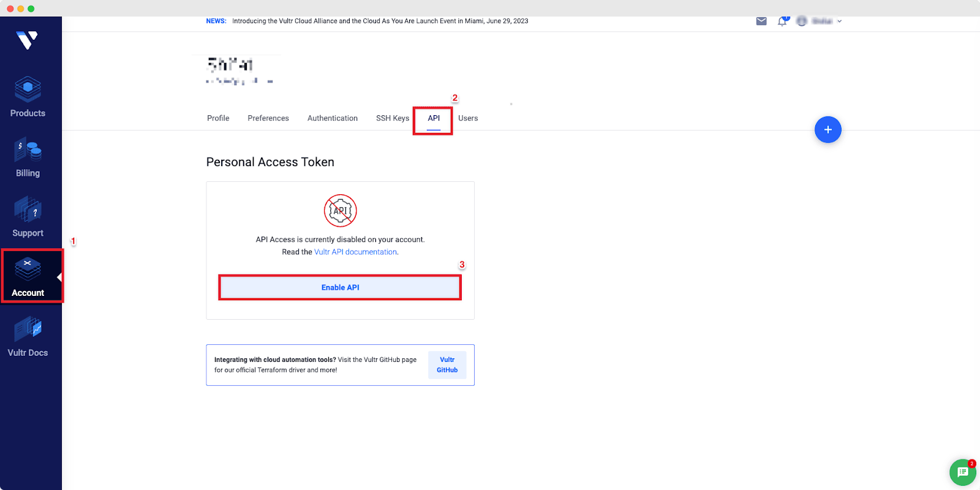Select the API tab

pyautogui.click(x=434, y=118)
